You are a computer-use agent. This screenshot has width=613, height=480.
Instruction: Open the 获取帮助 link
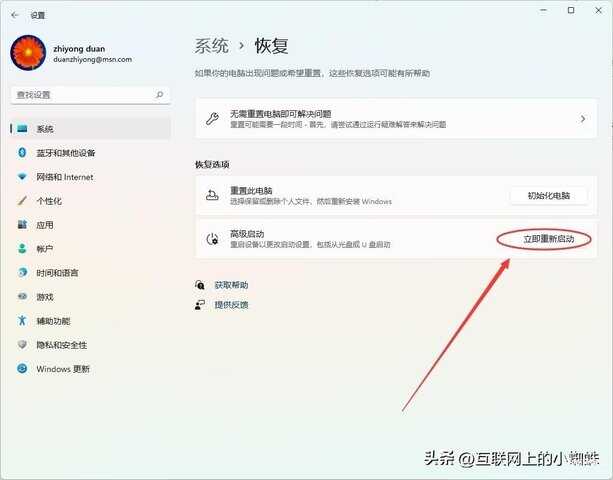230,285
